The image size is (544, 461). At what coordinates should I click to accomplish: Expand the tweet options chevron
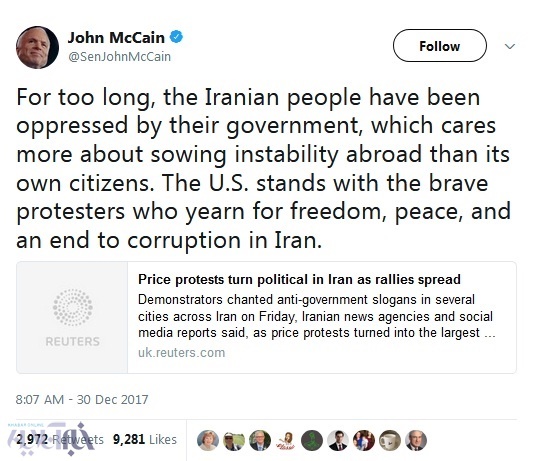coord(509,46)
